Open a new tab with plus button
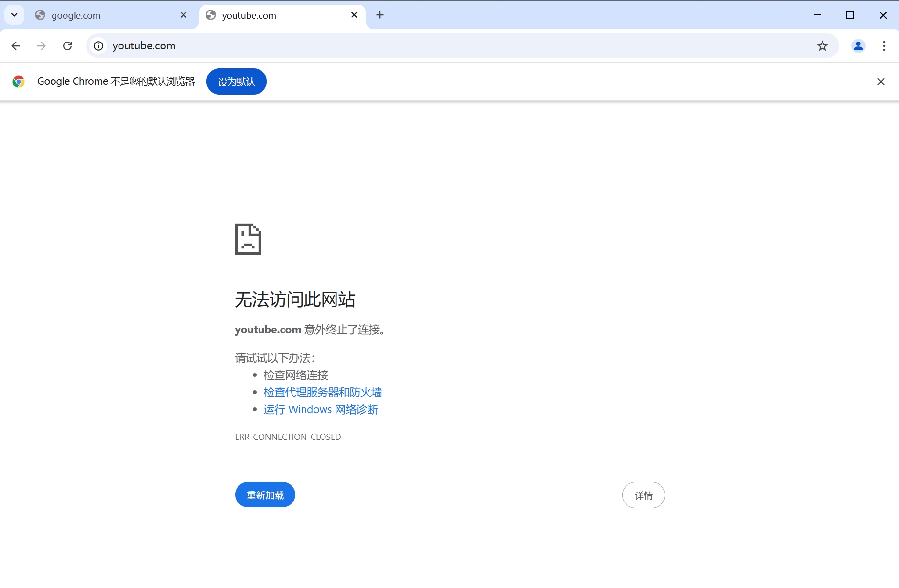The width and height of the screenshot is (899, 588). [x=380, y=15]
